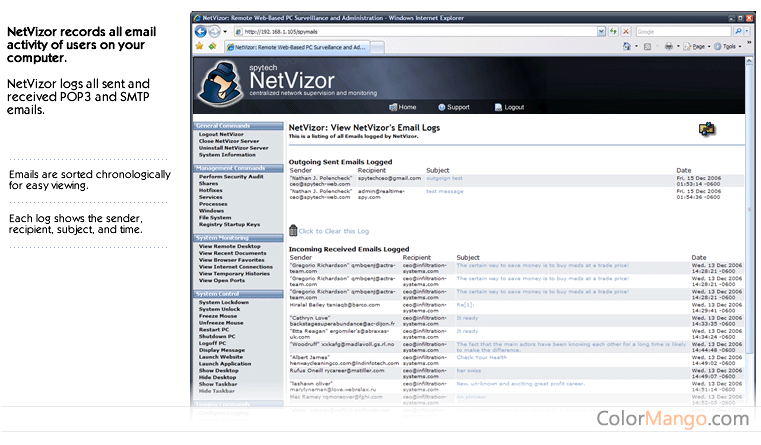761x445 pixels.
Task: Click Launch Website link
Action: tap(221, 357)
